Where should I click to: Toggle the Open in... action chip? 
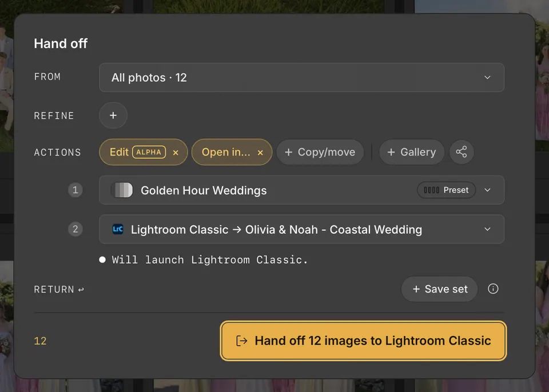pos(232,152)
